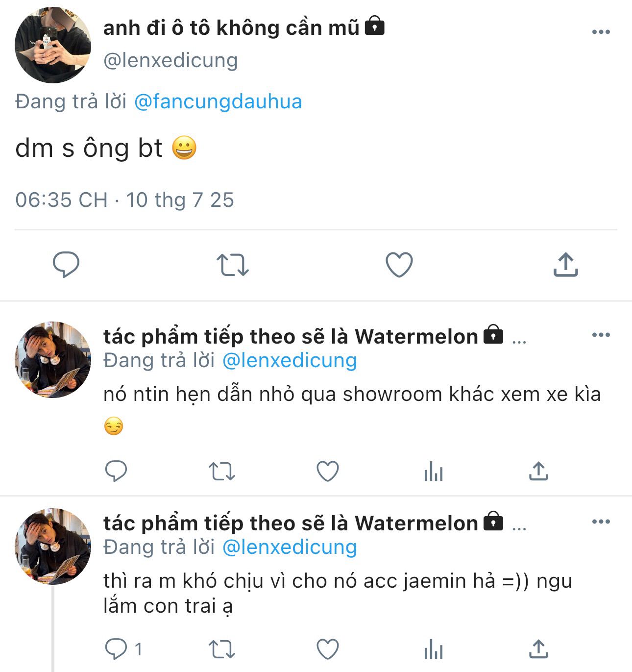Viewport: 632px width, 672px height.
Task: Open more options for the jaemin reply
Action: (x=601, y=522)
